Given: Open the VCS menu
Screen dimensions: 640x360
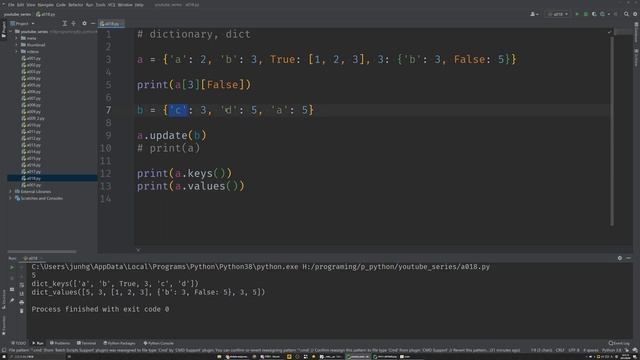Looking at the screenshot, I should pos(111,5).
